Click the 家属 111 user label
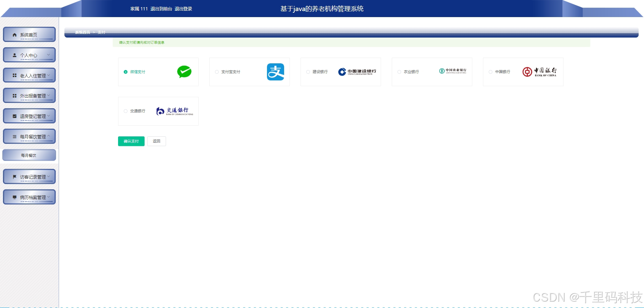Image resolution: width=644 pixels, height=308 pixels. coord(139,9)
